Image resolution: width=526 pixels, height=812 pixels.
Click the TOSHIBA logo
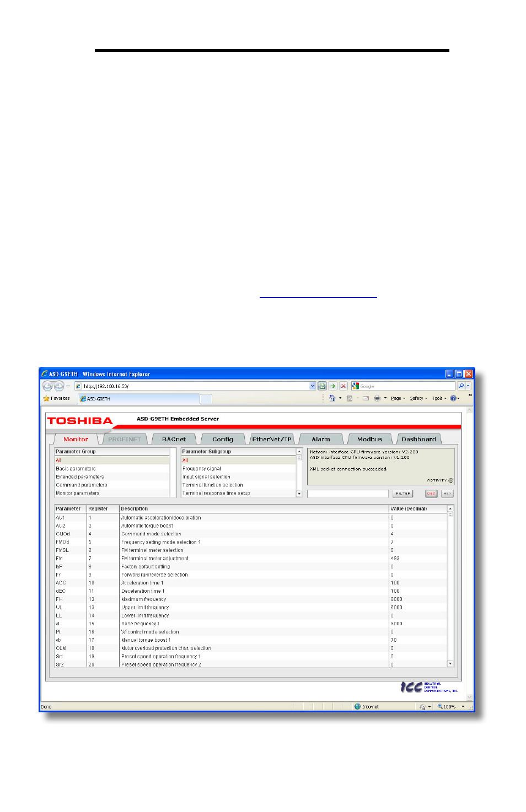(x=80, y=421)
